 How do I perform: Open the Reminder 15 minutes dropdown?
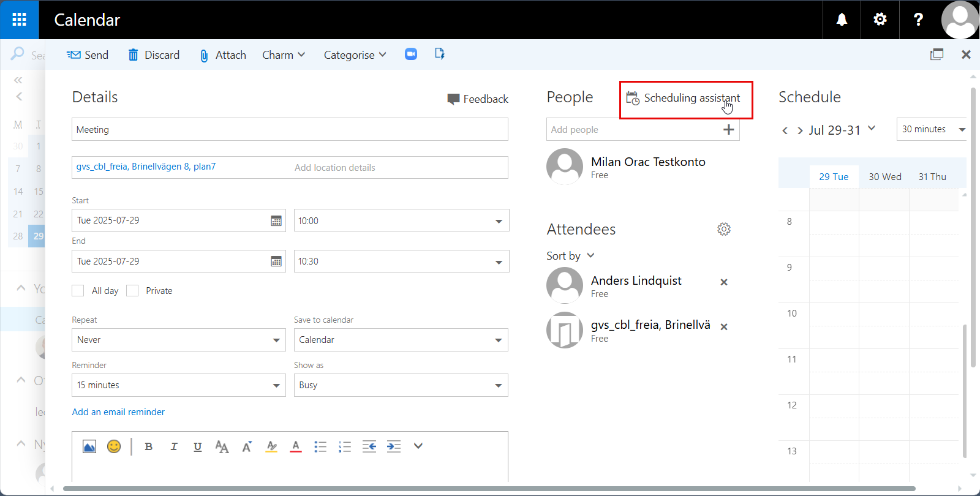pos(179,385)
